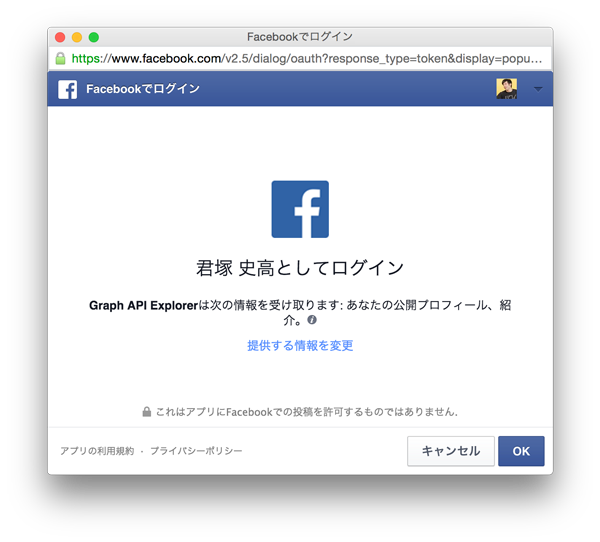Click the small Facebook logo in header
Screen dimensions: 600x542
(x=67, y=89)
